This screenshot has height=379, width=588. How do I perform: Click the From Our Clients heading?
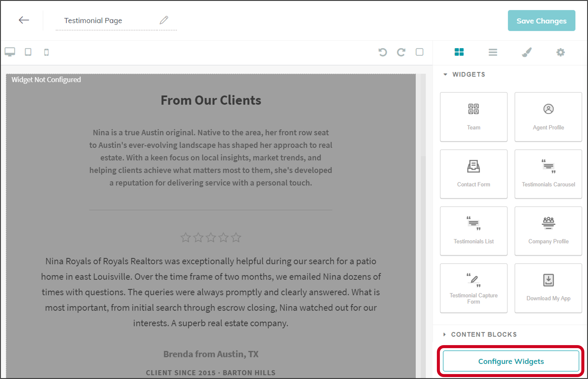tap(211, 100)
